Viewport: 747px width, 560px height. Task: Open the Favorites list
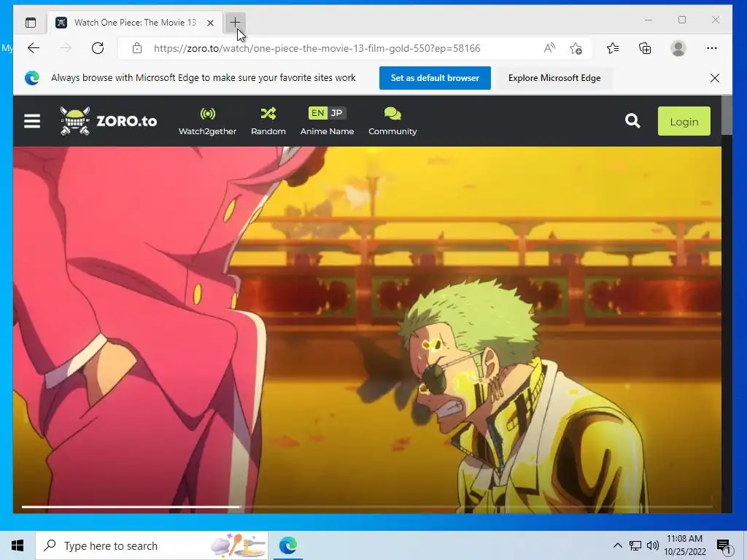[x=613, y=48]
